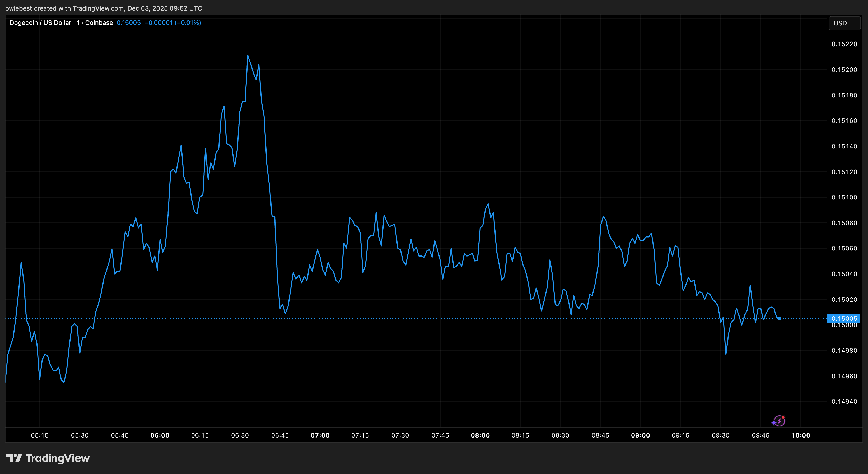Click the TradingView.com text in the header
The height and width of the screenshot is (474, 868).
coord(97,8)
